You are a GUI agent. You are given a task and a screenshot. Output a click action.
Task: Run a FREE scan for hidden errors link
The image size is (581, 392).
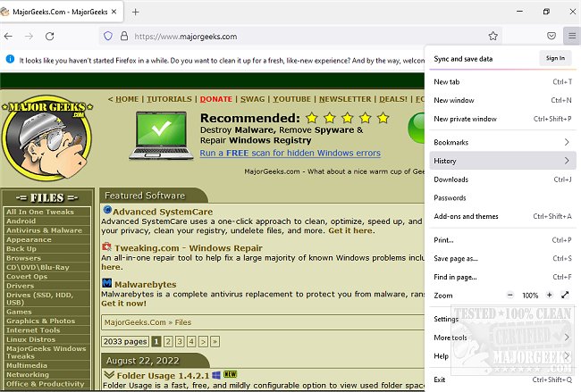point(290,153)
